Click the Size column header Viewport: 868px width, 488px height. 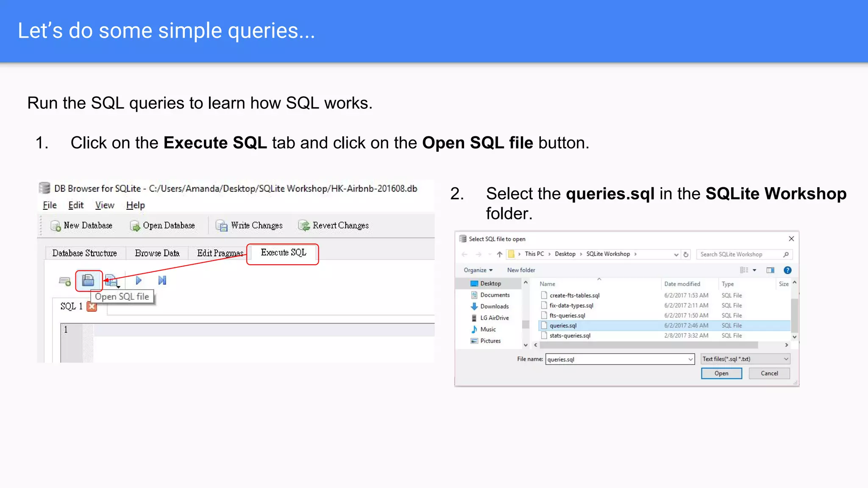pos(784,284)
